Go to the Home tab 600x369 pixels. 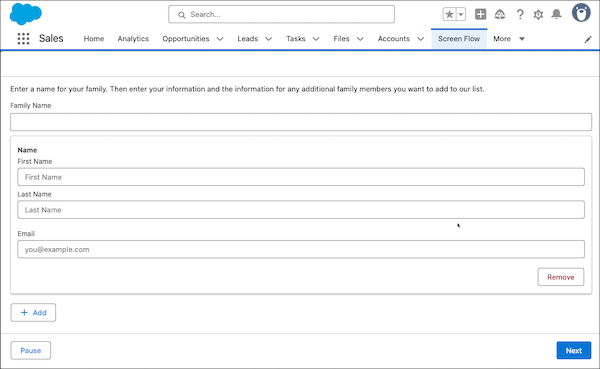pos(94,39)
